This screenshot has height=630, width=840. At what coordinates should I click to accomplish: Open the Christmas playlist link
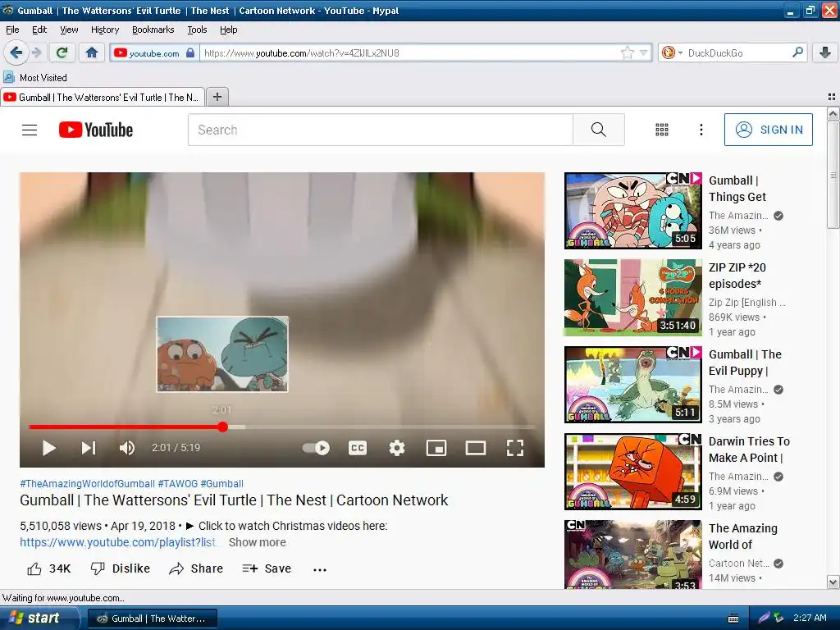[x=118, y=542]
